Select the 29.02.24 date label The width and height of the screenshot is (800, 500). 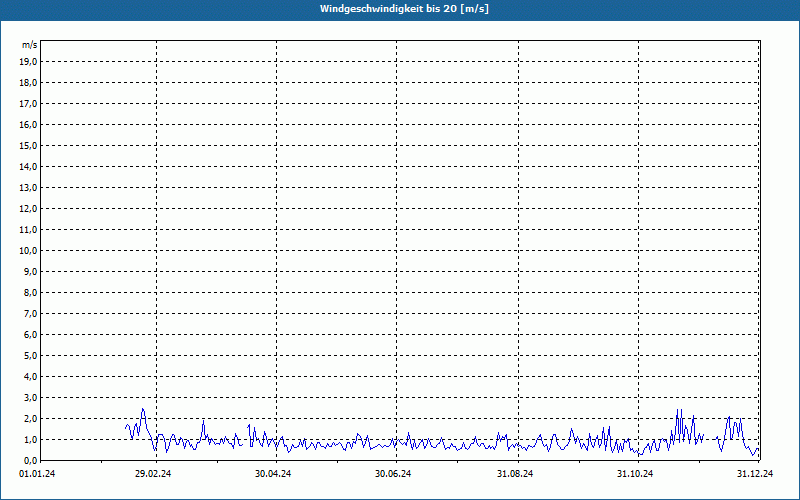pos(153,474)
